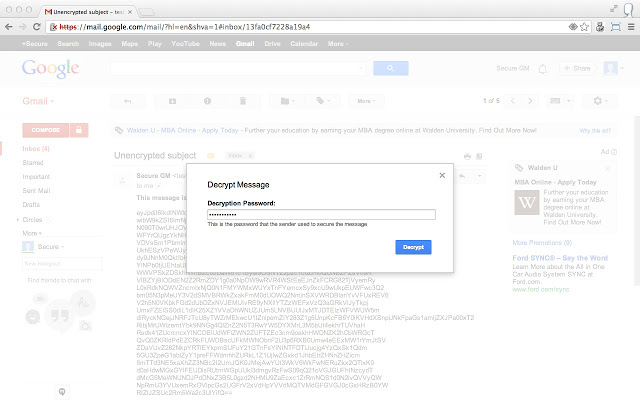Open Calendar in the Google bar
This screenshot has width=640, height=400.
[304, 44]
